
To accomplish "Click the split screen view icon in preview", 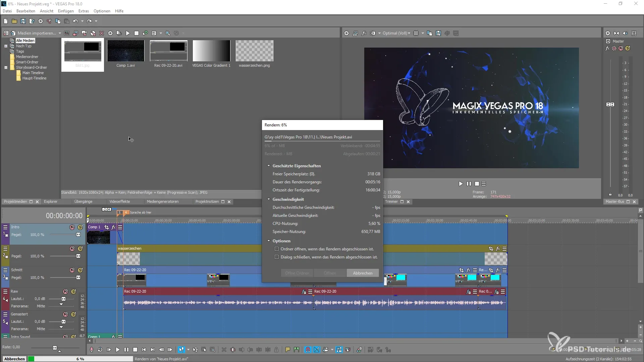I will (x=373, y=33).
